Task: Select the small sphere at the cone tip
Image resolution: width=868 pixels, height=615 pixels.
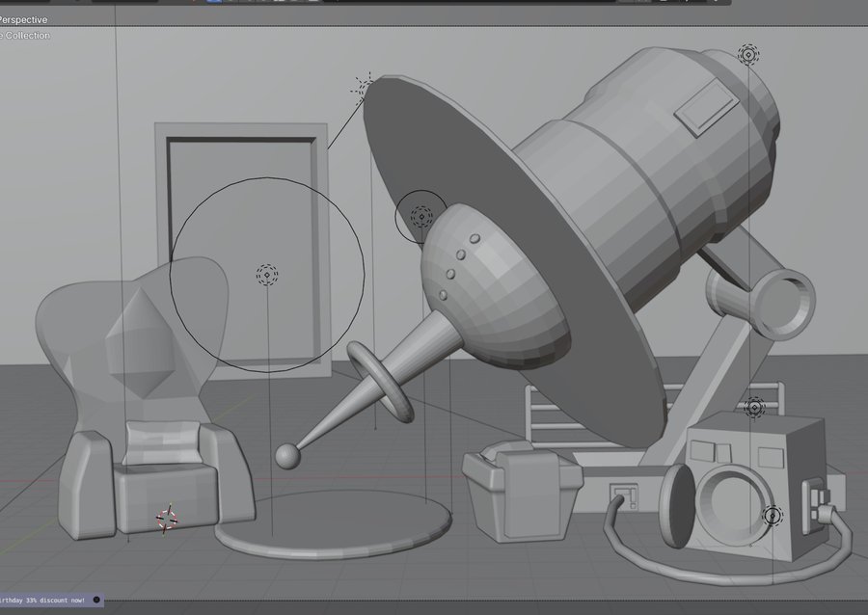Action: click(x=287, y=457)
